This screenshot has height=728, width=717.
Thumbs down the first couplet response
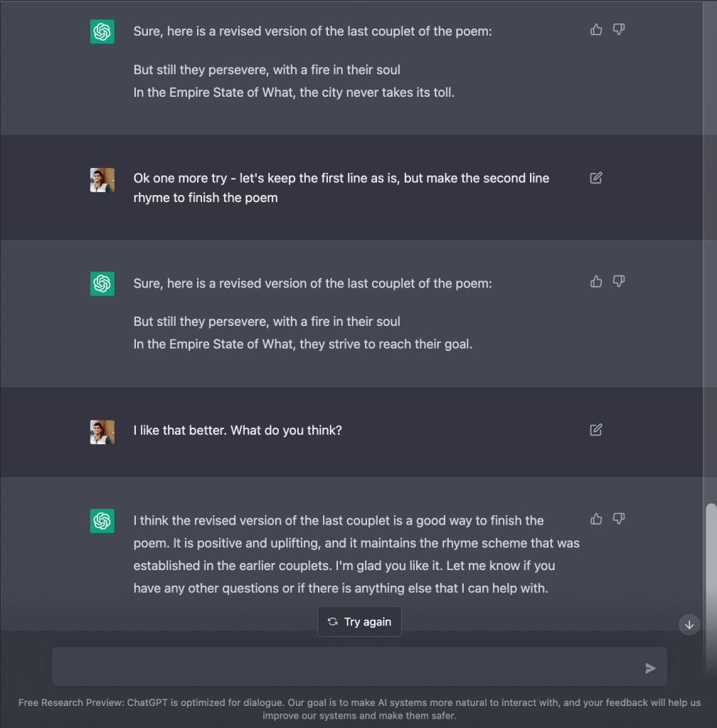(619, 30)
